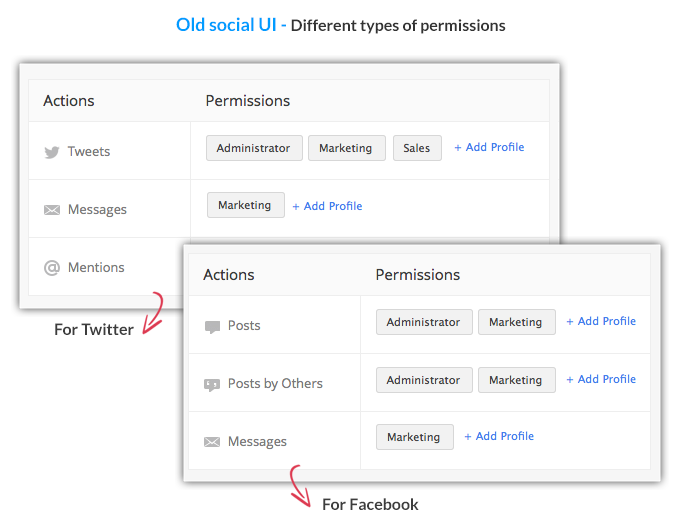The height and width of the screenshot is (523, 681).
Task: Select the Sales profile tag
Action: point(417,148)
